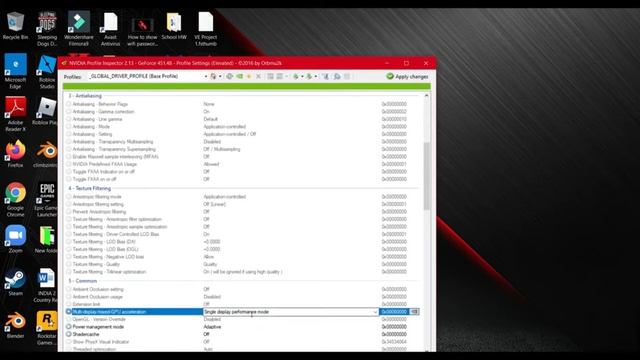Open Rockstar Games desktop shortcut
This screenshot has width=640, height=360.
(x=47, y=328)
